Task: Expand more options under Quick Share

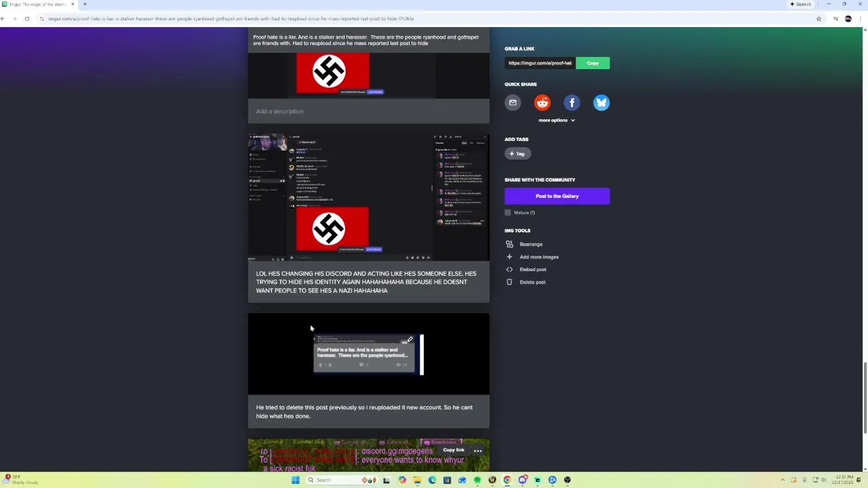Action: coord(557,120)
